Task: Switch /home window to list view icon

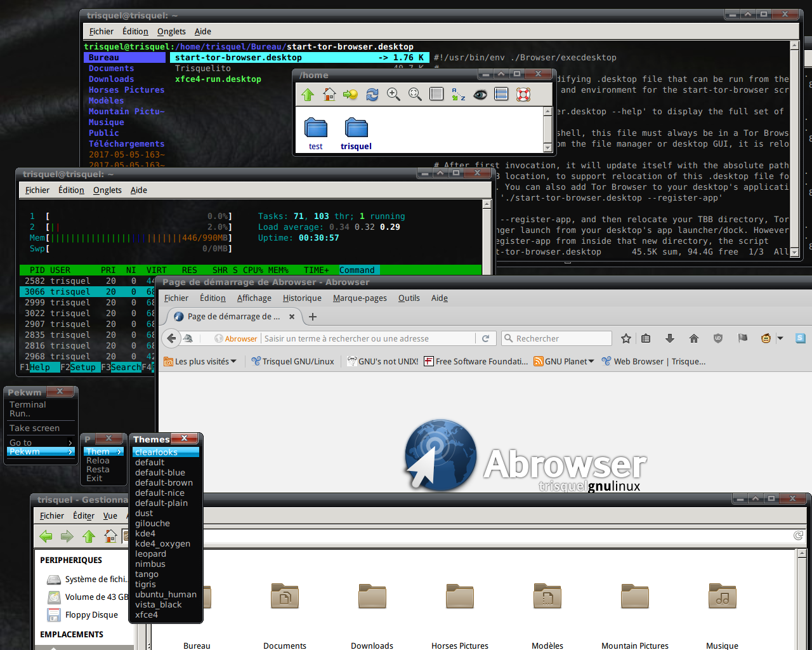Action: pos(436,95)
